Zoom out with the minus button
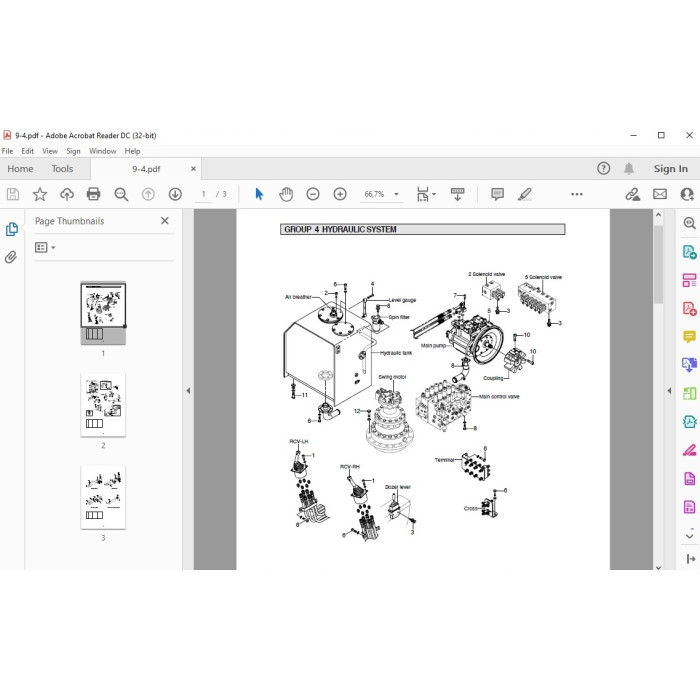The image size is (700, 700). [313, 194]
